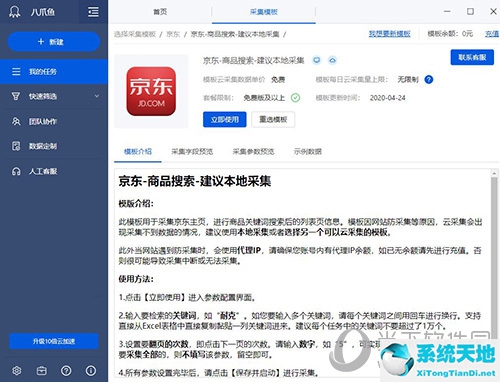Click the 充值 recharge link

[x=492, y=34]
